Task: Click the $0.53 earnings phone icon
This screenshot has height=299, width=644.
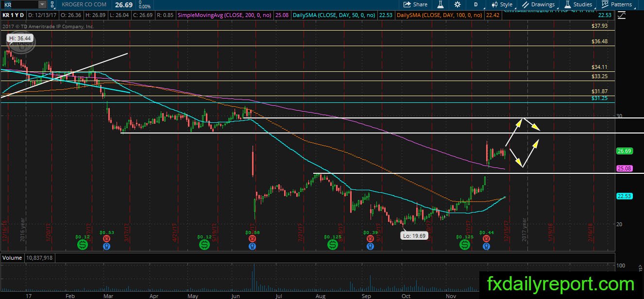Action: 106,239
